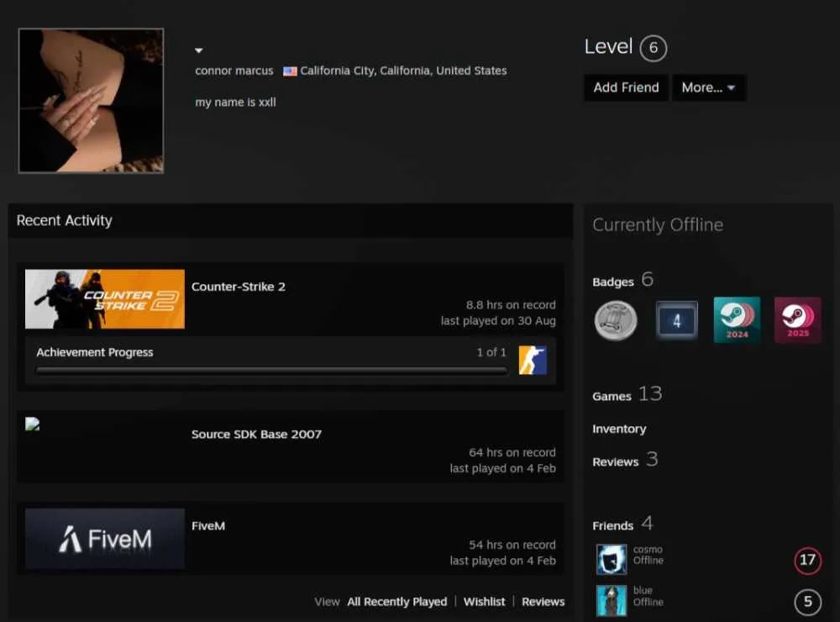The width and height of the screenshot is (840, 622).
Task: Open friend name cosmo
Action: 648,549
